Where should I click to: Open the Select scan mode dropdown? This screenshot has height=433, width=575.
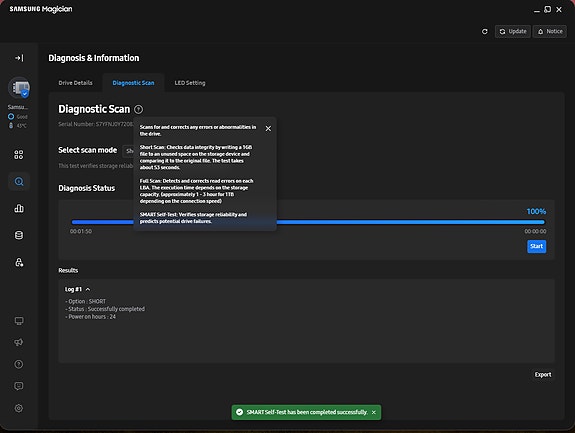[x=128, y=151]
